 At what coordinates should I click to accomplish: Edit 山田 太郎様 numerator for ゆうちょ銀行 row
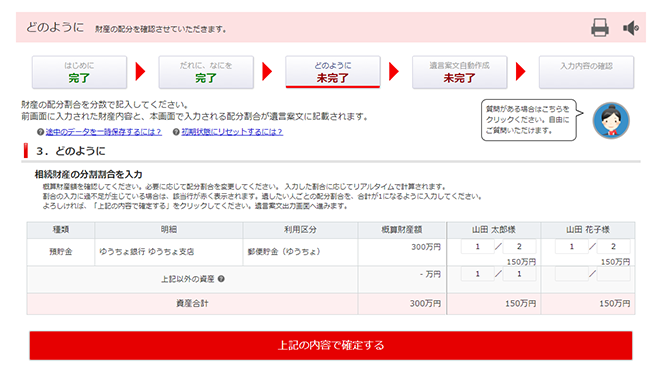(x=477, y=247)
